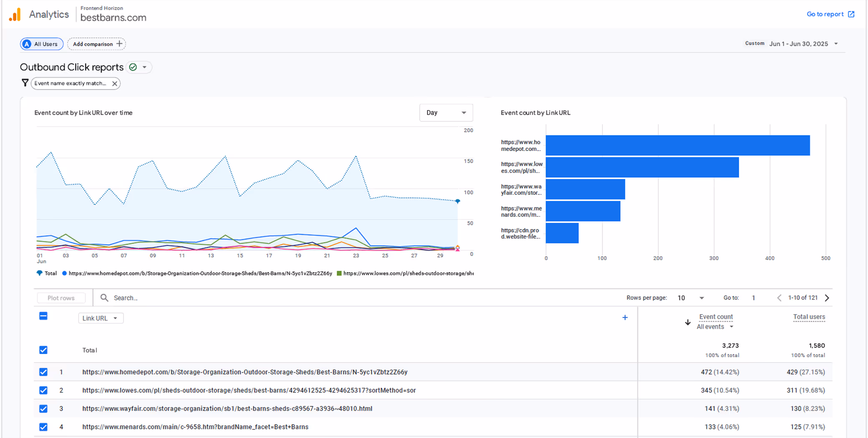Image resolution: width=868 pixels, height=438 pixels.
Task: Click the menards.com Link URL row text
Action: point(195,427)
